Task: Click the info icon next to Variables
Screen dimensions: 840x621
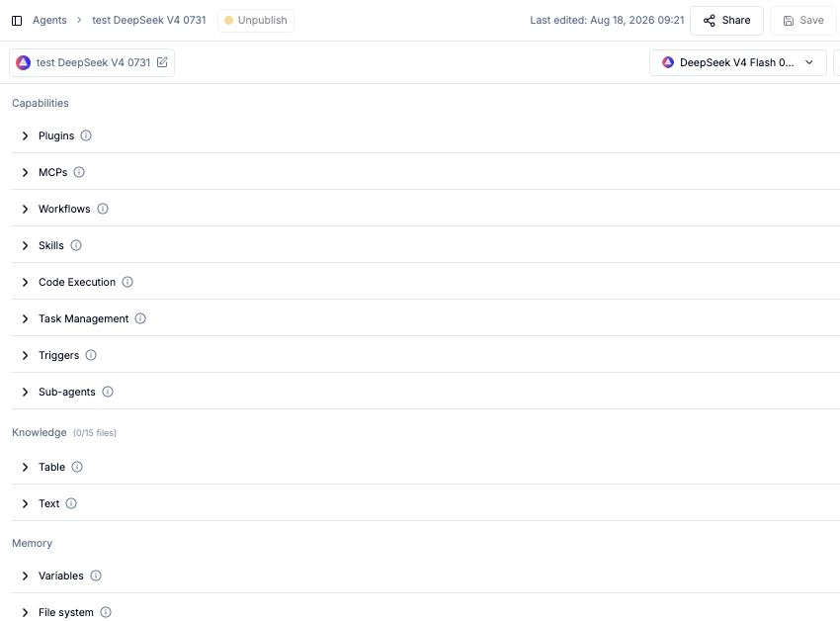Action: tap(95, 576)
